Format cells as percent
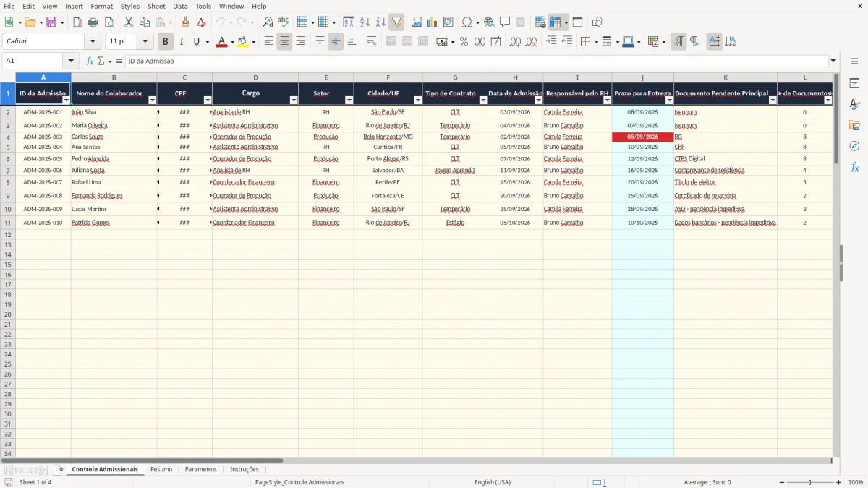Viewport: 868px width, 488px height. 464,42
